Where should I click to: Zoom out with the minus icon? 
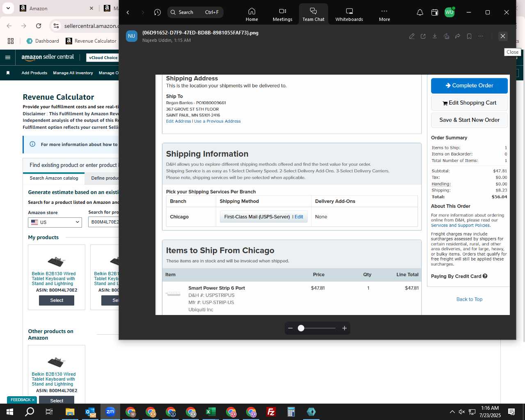pyautogui.click(x=290, y=328)
